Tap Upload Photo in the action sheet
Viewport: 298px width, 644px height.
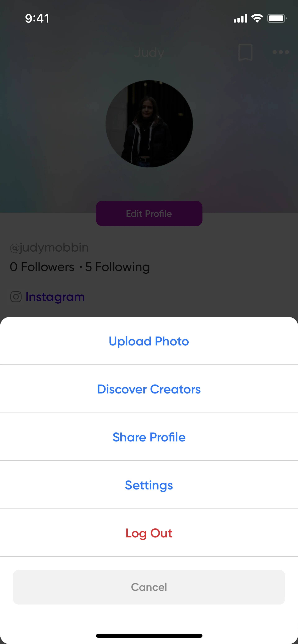pyautogui.click(x=149, y=341)
